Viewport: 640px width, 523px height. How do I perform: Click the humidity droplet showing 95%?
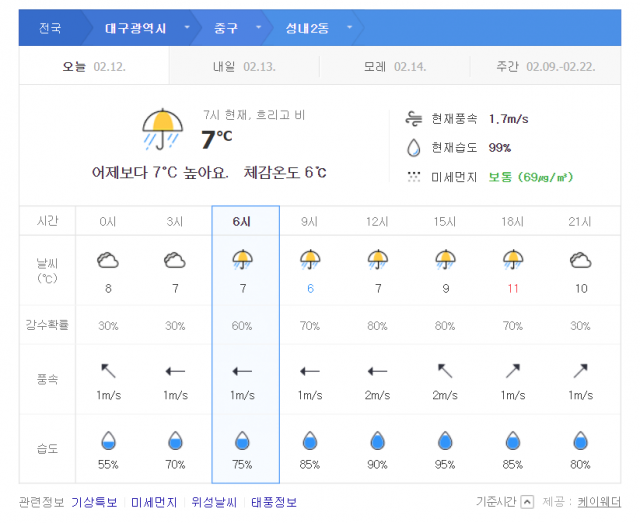coord(445,441)
